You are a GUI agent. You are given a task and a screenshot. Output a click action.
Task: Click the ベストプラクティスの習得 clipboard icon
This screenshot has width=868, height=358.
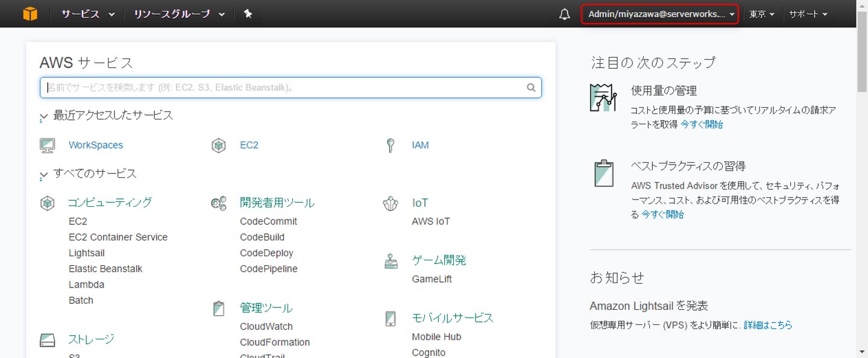click(603, 173)
